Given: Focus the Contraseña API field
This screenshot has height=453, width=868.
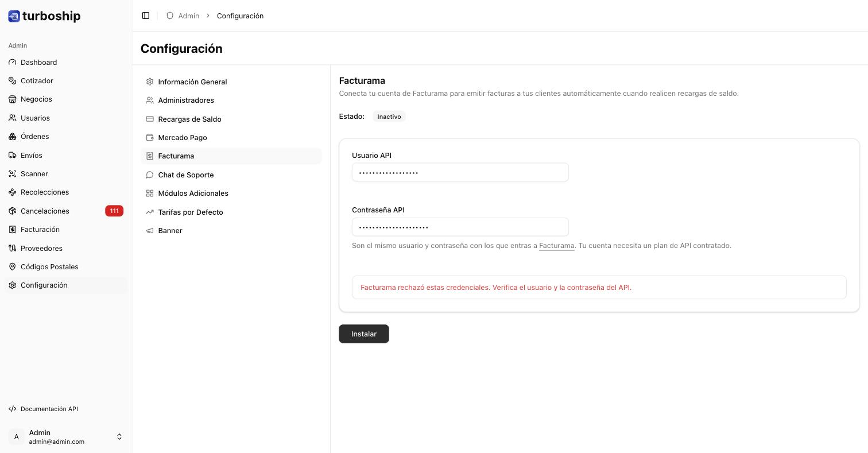Looking at the screenshot, I should [460, 227].
